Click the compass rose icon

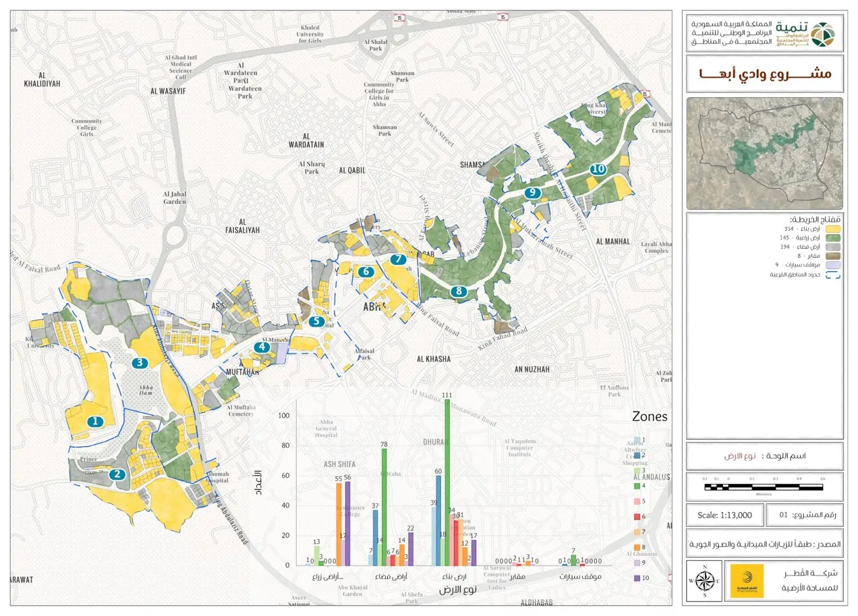coord(704,581)
